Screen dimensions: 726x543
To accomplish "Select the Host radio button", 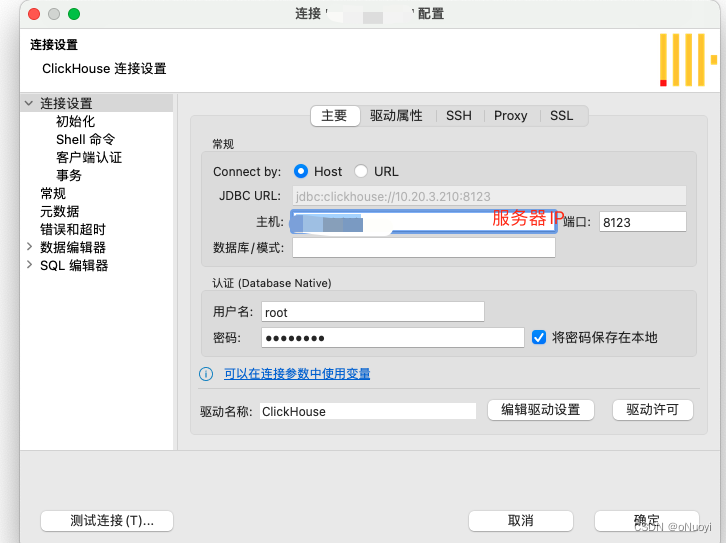I will 301,172.
